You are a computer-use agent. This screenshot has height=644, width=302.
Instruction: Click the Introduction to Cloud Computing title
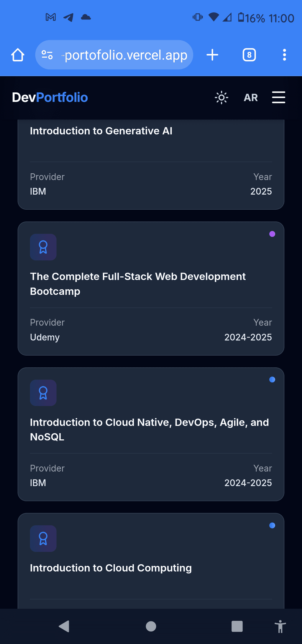click(x=111, y=568)
